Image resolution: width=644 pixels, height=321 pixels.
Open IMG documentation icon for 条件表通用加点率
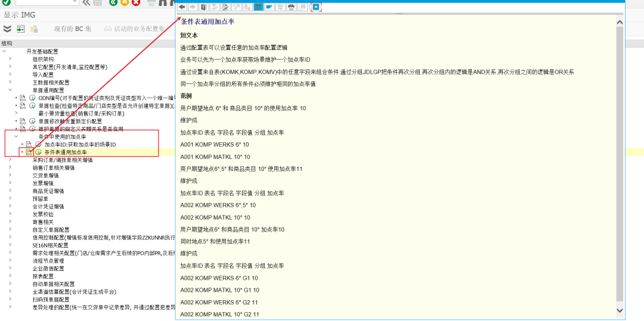(x=29, y=152)
